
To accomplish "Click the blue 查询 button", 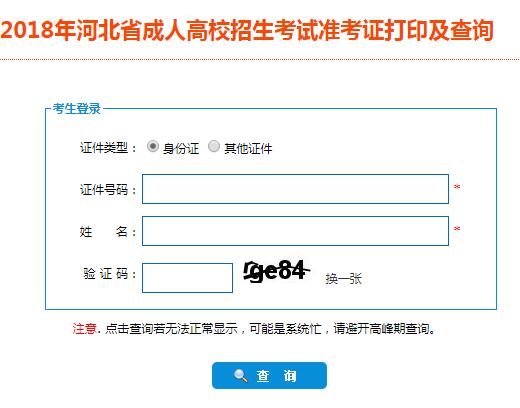I will click(269, 376).
